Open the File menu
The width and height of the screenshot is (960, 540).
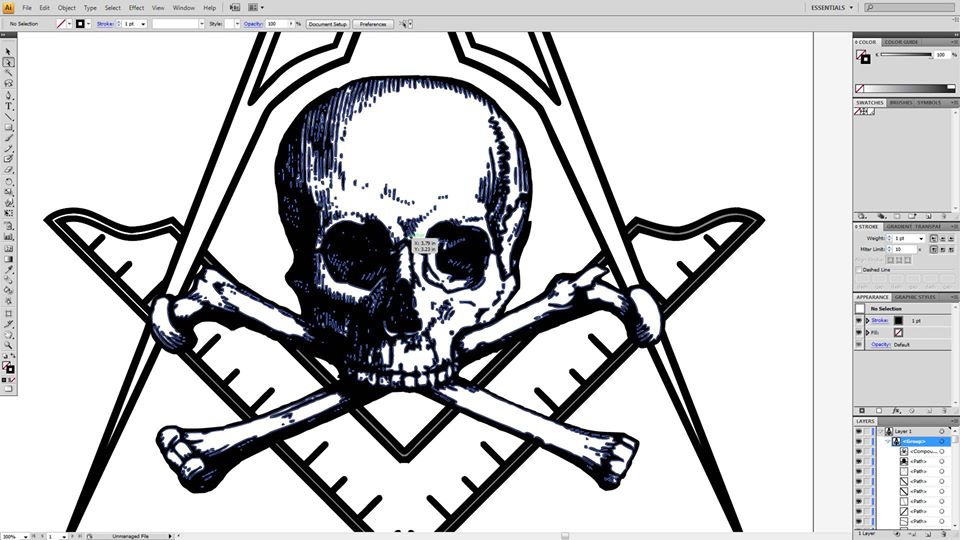click(27, 8)
